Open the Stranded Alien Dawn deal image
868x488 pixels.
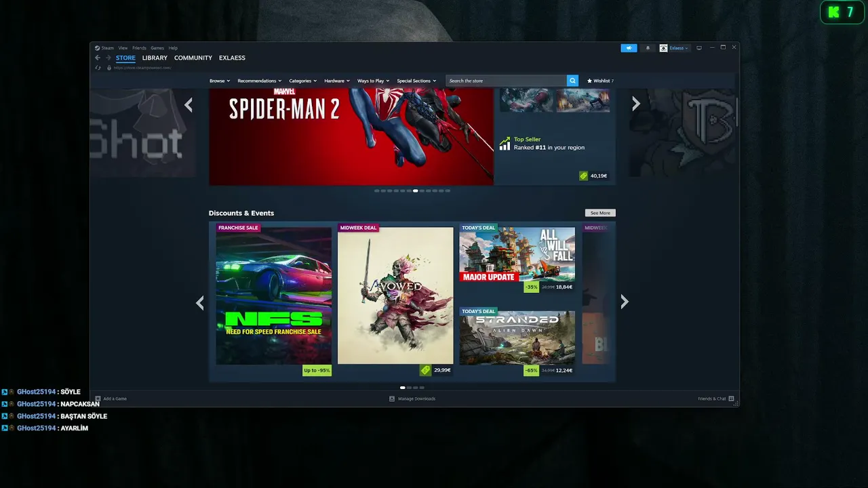click(517, 338)
